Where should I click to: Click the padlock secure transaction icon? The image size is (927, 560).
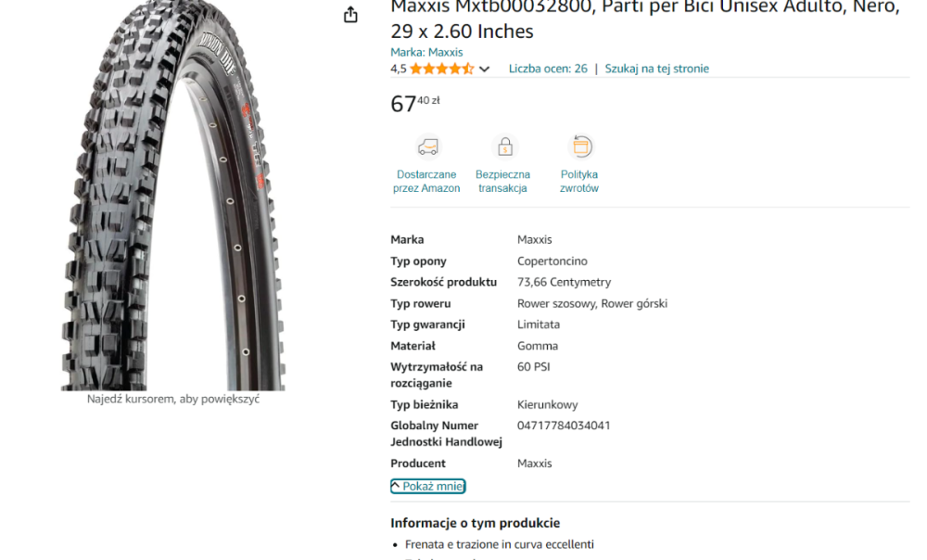click(x=505, y=146)
